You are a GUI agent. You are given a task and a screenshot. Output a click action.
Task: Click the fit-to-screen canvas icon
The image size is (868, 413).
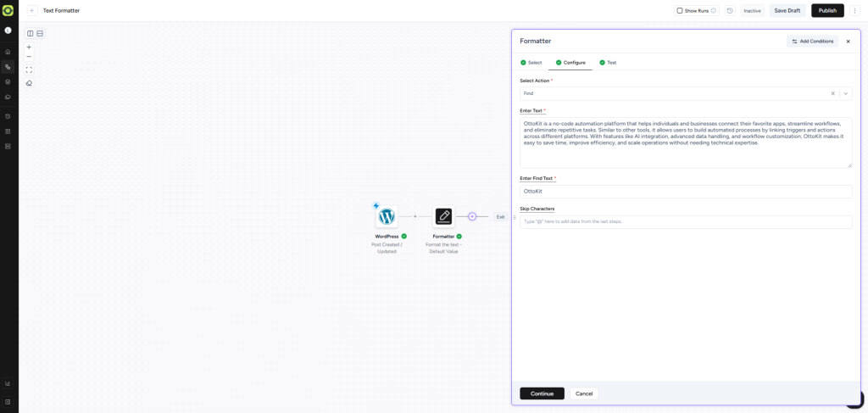click(29, 70)
